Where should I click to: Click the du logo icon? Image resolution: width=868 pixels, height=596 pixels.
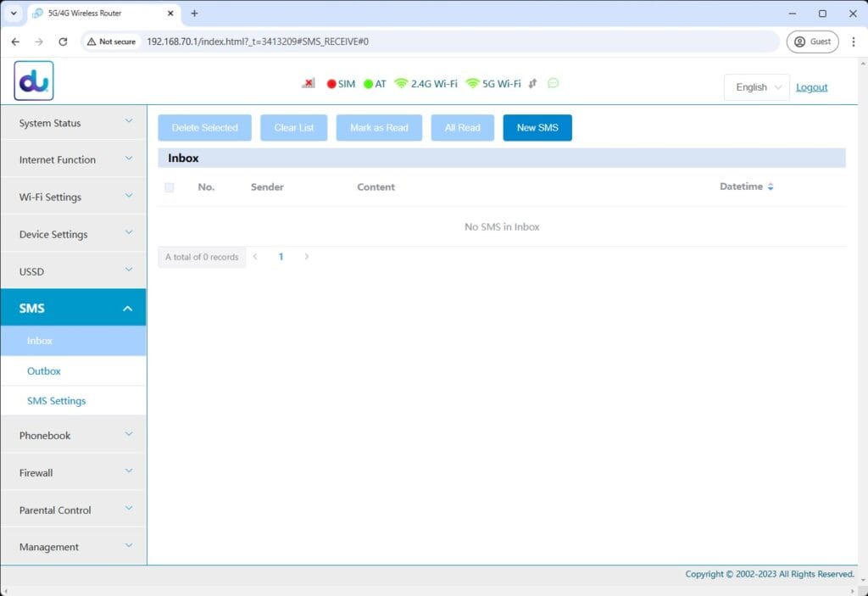pyautogui.click(x=34, y=81)
